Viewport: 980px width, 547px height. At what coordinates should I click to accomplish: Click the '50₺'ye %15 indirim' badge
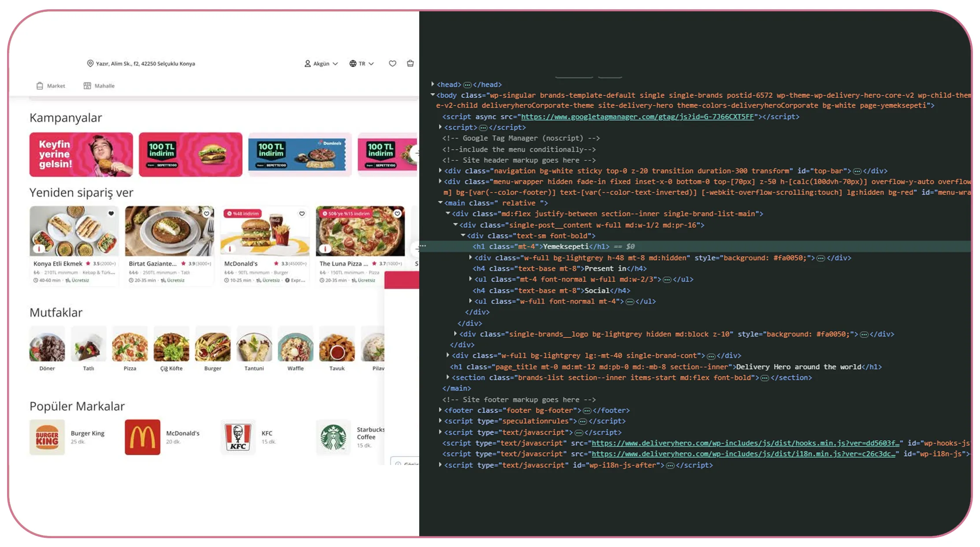pos(346,214)
